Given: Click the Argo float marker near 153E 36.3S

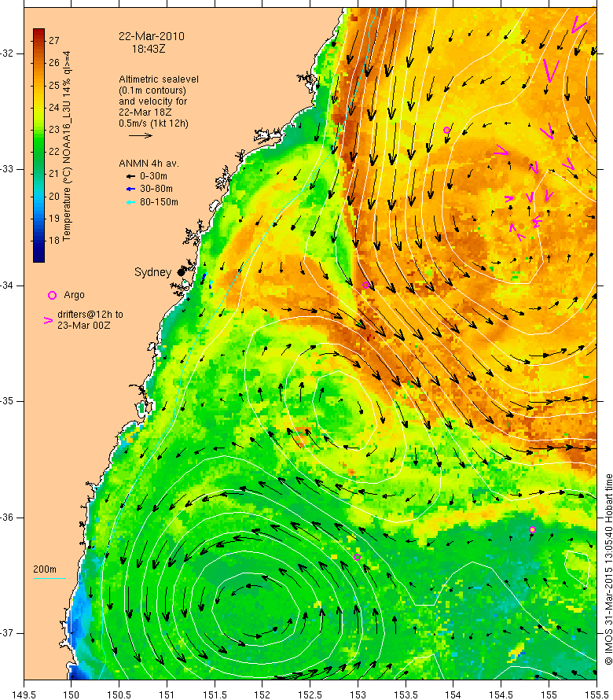Looking at the screenshot, I should point(357,557).
